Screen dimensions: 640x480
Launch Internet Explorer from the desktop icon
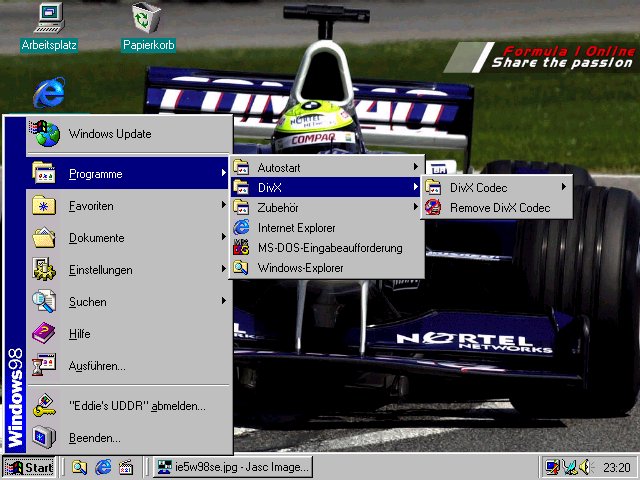pyautogui.click(x=47, y=93)
